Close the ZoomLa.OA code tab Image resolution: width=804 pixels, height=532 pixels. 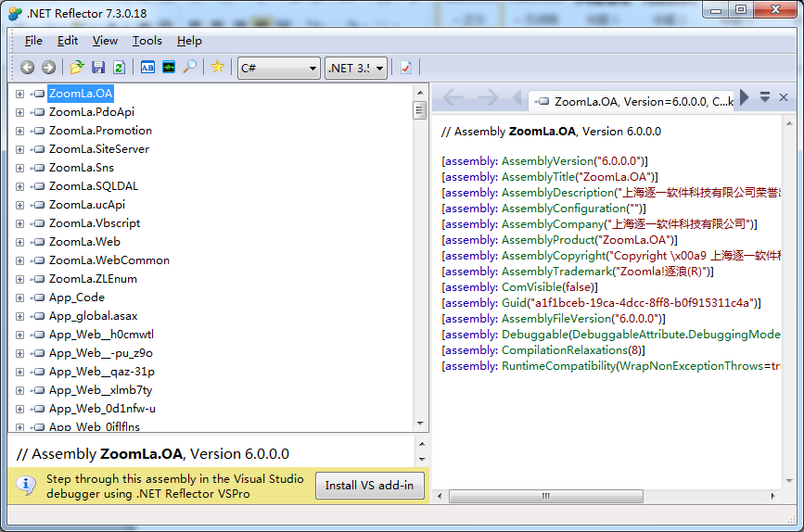coord(784,97)
